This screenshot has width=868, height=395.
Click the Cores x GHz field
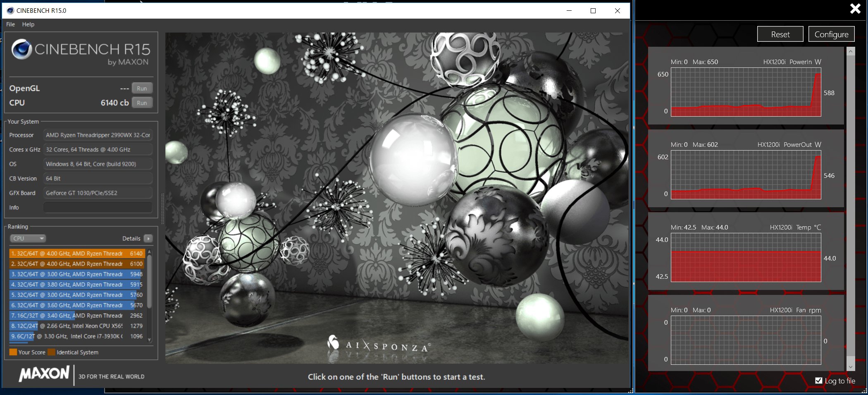click(98, 150)
